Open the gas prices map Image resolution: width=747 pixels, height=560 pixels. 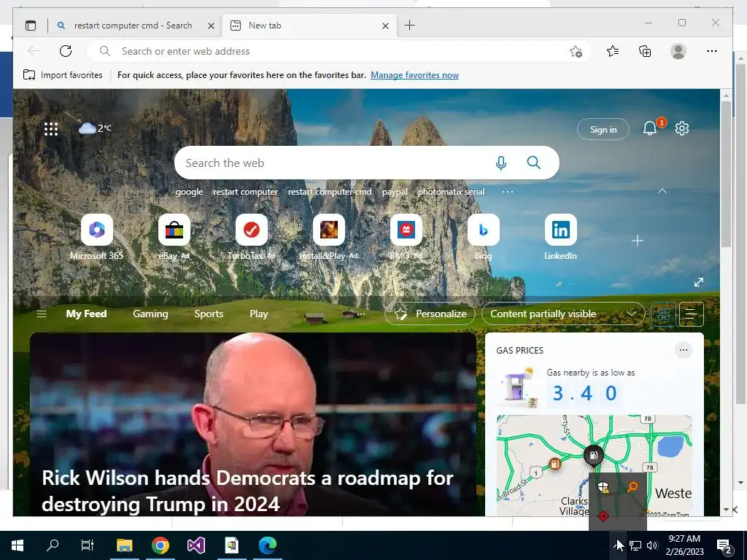pyautogui.click(x=594, y=465)
